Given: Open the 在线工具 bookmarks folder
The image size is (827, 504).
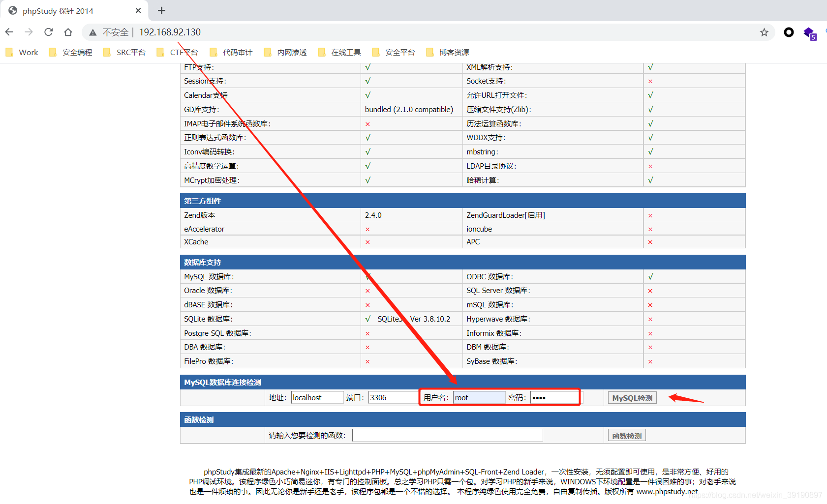Looking at the screenshot, I should (339, 52).
